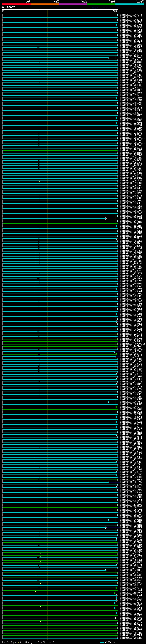146x644 pixels.
Task: Select the UniRef100_A3BUJ5 label
Action: pos(131,572)
